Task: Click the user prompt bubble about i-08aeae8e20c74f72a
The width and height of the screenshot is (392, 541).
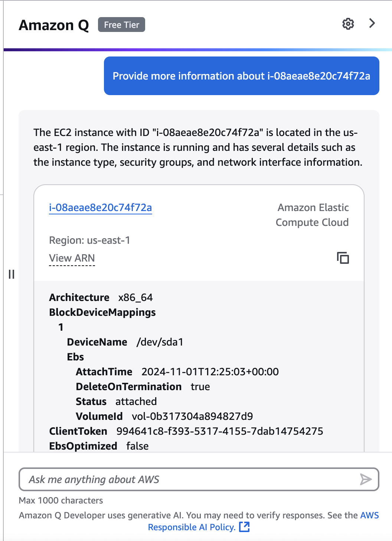Action: (x=241, y=75)
